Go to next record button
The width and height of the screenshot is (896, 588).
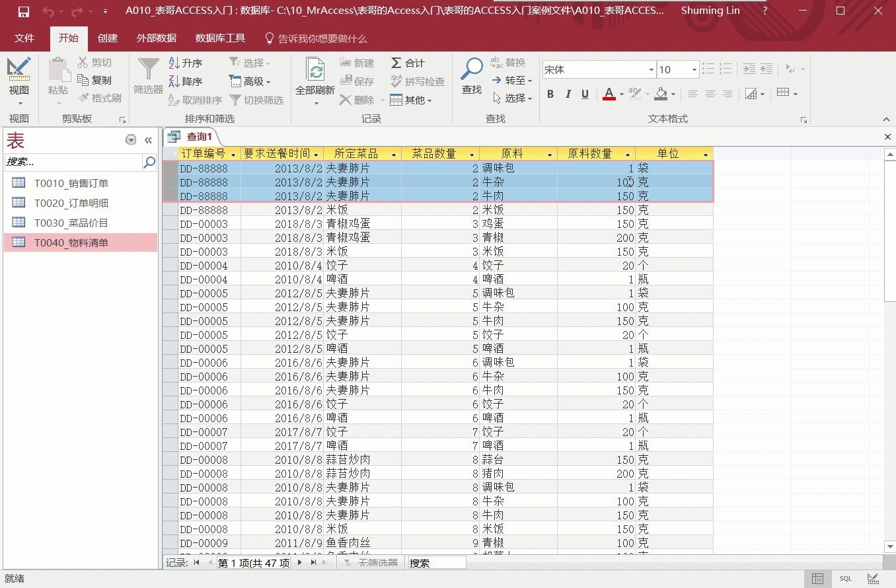click(x=299, y=563)
